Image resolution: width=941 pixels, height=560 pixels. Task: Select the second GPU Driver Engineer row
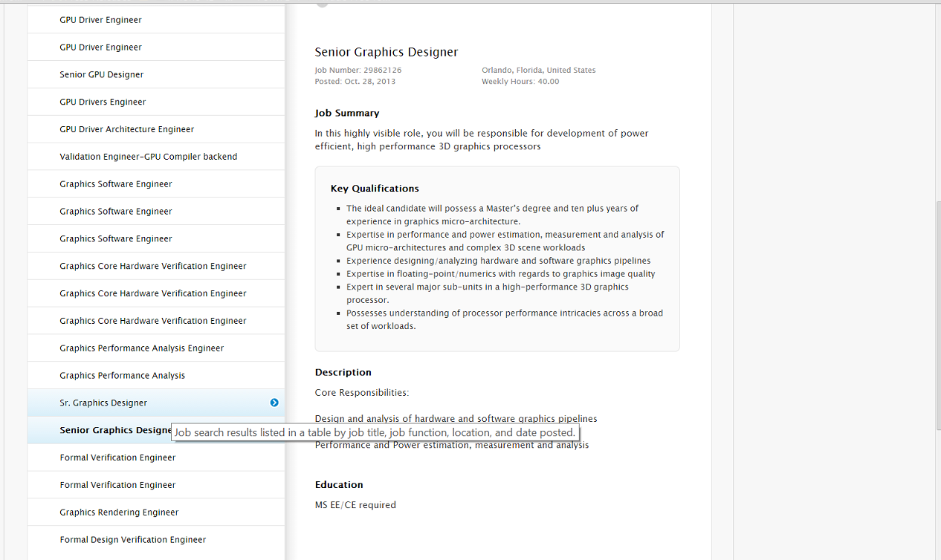[100, 48]
